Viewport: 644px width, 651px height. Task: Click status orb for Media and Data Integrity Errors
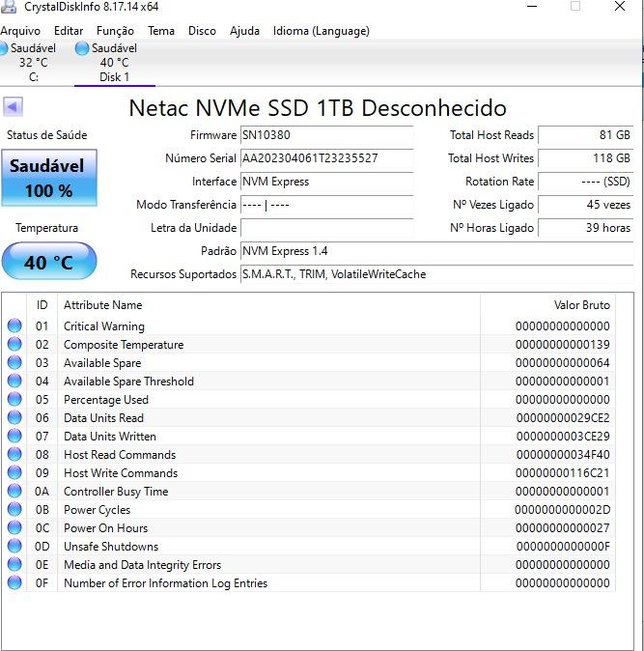(x=14, y=564)
